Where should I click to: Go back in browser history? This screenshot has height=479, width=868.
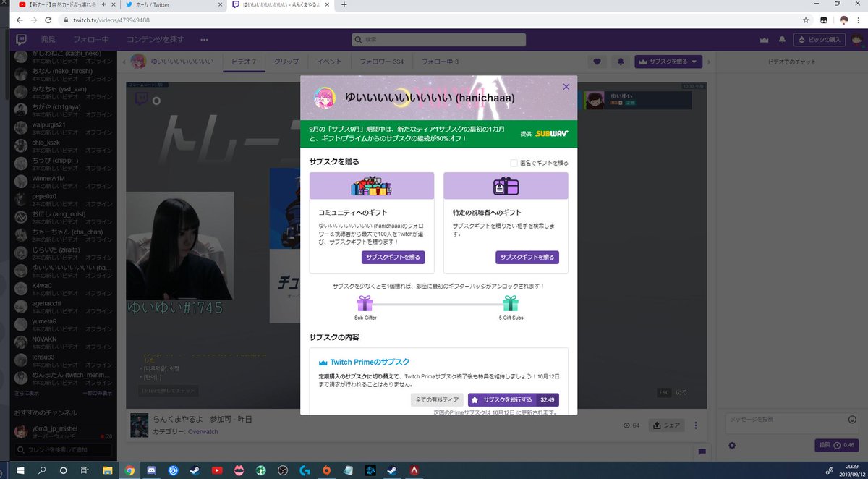tap(20, 20)
